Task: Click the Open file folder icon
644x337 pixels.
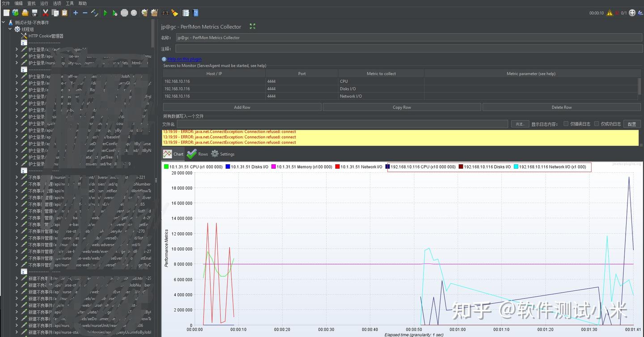Action: pos(25,13)
